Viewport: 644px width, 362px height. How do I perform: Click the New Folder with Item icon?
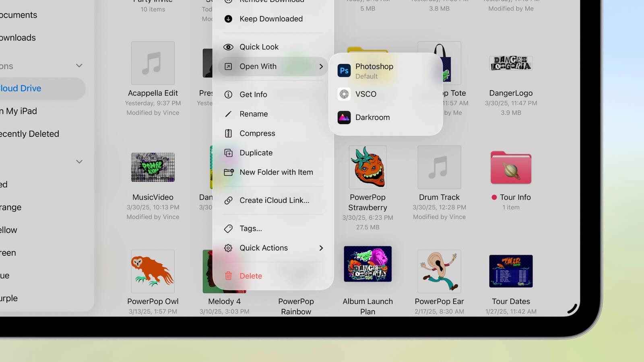229,172
